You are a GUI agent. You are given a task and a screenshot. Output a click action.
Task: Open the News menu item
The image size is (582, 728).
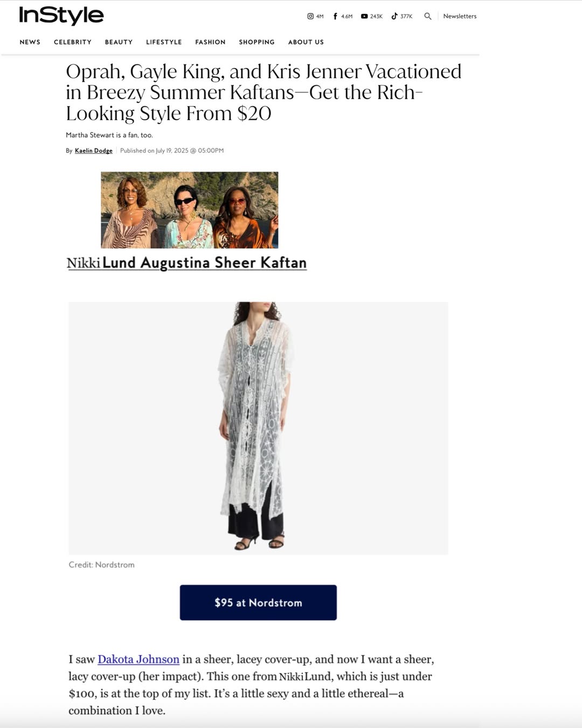tap(30, 42)
